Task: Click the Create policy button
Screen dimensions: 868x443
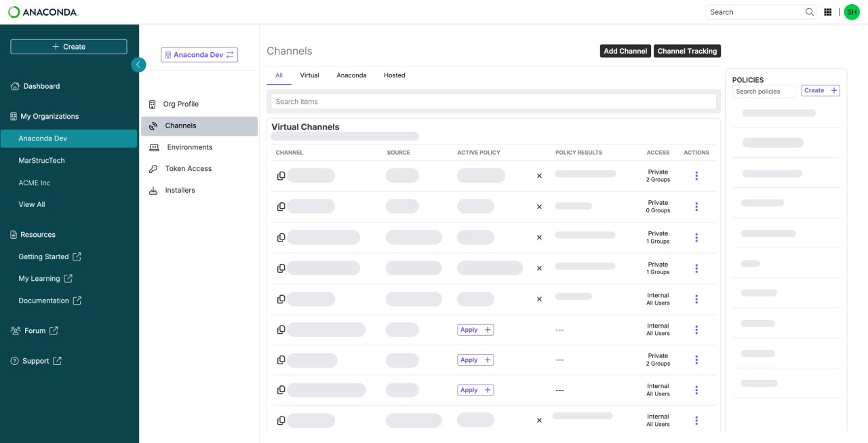Action: coord(820,90)
